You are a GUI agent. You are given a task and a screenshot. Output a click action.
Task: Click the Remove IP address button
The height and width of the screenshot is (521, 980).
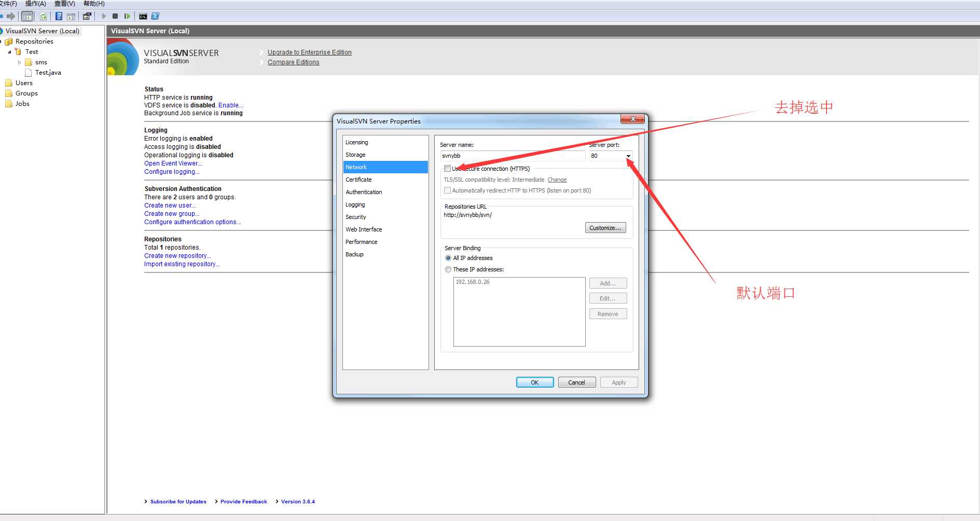coord(608,314)
